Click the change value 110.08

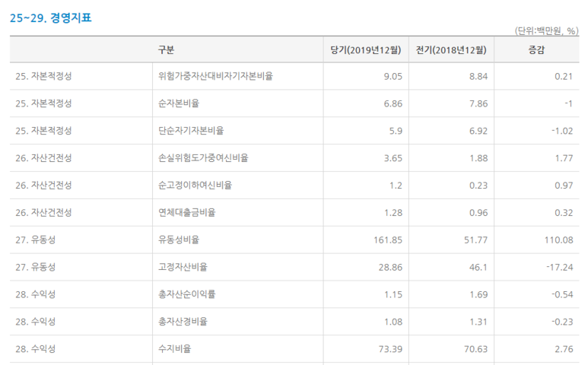pyautogui.click(x=559, y=240)
